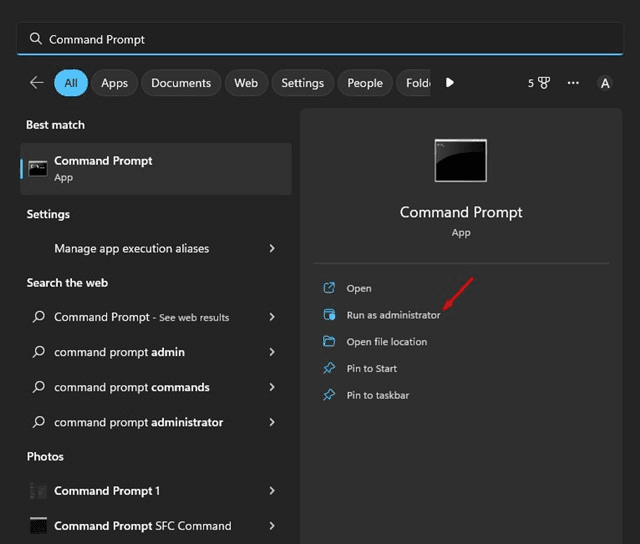Screen dimensions: 640x544
Task: Switch to the Settings filter tab
Action: point(302,83)
